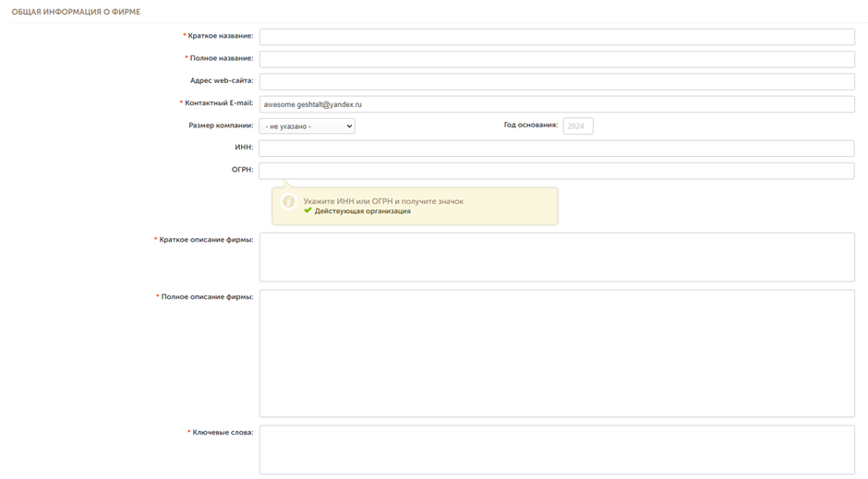Focus the Краткое название input field

tap(556, 37)
